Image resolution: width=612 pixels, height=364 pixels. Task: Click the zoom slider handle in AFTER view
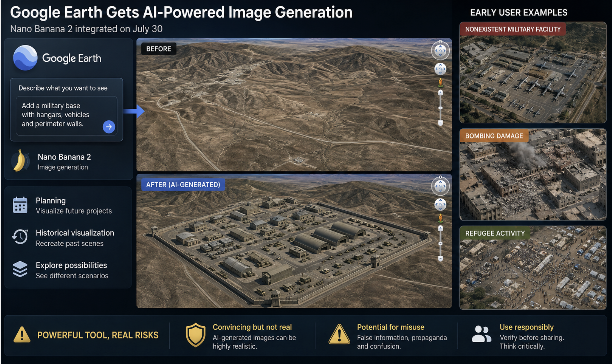coord(440,244)
